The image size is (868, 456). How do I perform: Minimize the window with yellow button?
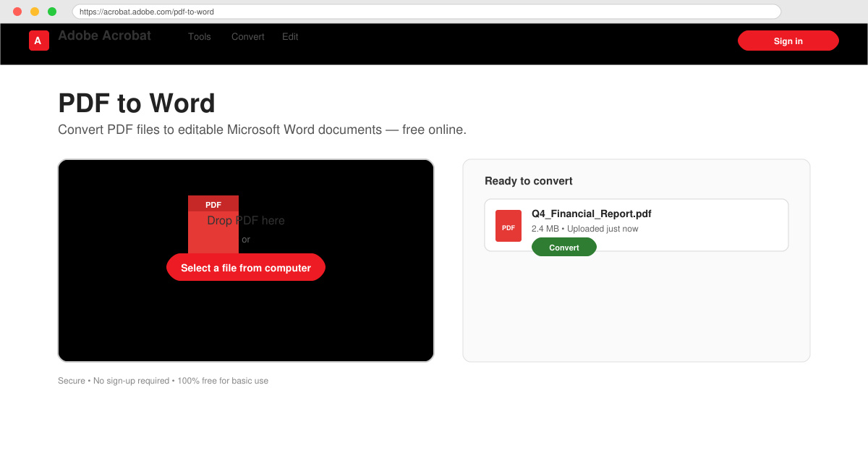click(35, 12)
